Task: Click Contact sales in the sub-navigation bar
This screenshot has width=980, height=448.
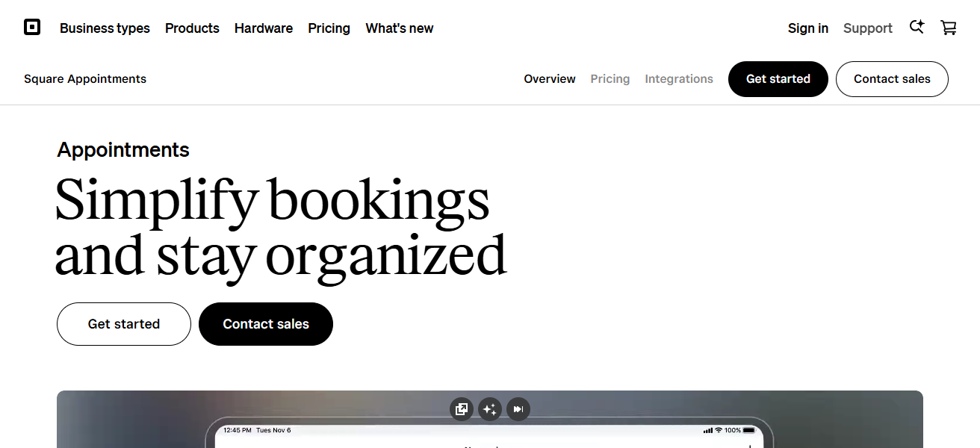Action: pyautogui.click(x=892, y=79)
